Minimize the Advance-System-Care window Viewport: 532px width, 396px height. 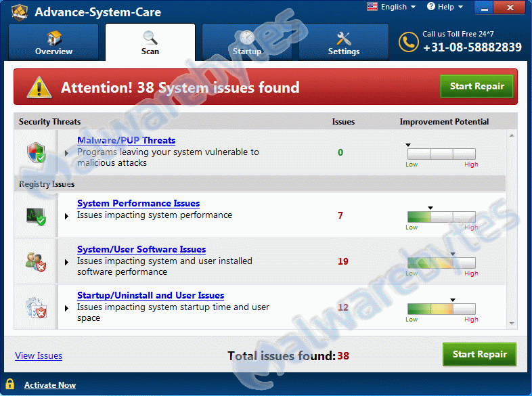click(485, 8)
